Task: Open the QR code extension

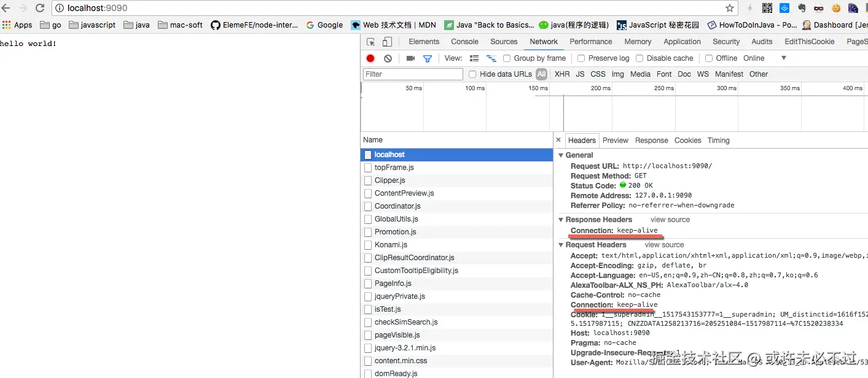Action: coord(767,8)
